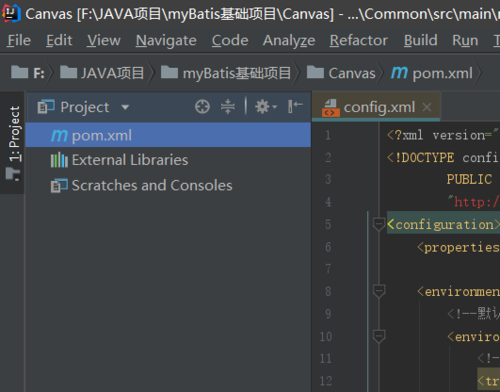Click the Project view icon in panel header
The width and height of the screenshot is (500, 392).
tap(46, 107)
